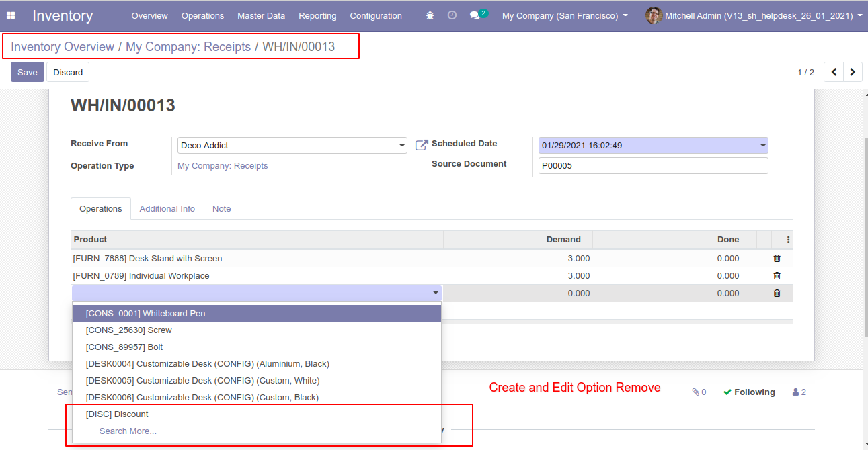Toggle the Following status
Image resolution: width=868 pixels, height=450 pixels.
pos(748,392)
